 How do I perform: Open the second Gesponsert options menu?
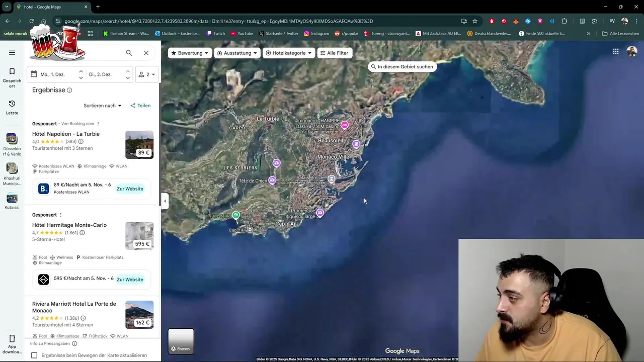pos(61,215)
